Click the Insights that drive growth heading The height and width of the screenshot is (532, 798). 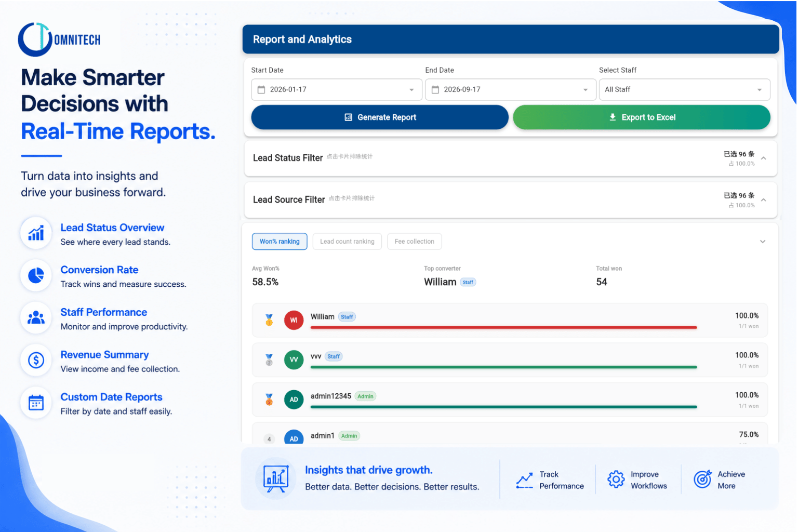coord(369,470)
